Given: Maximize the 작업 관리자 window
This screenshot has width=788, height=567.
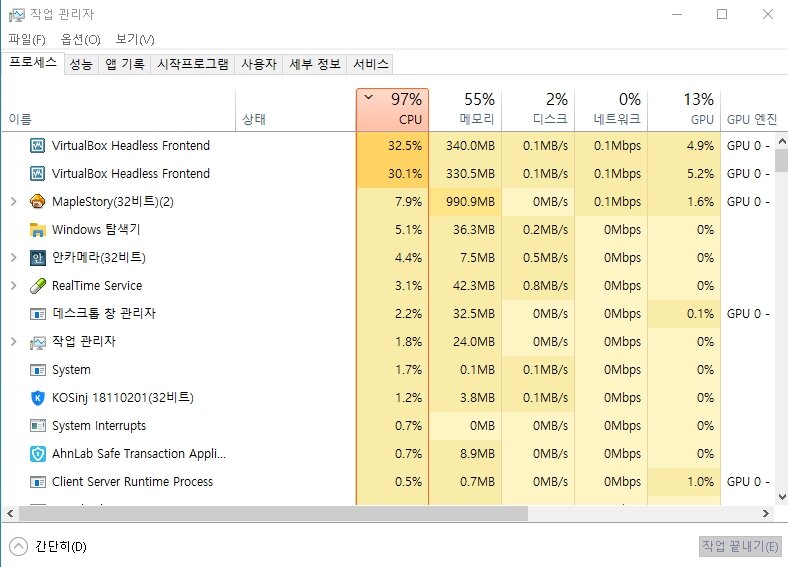Looking at the screenshot, I should click(722, 14).
